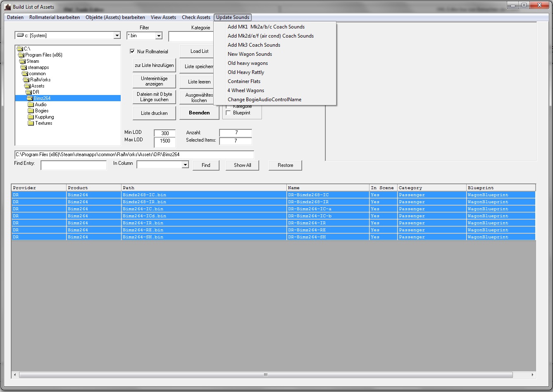Choose Add Mk3 Coach Sounds menu entry
This screenshot has width=553, height=392.
254,45
